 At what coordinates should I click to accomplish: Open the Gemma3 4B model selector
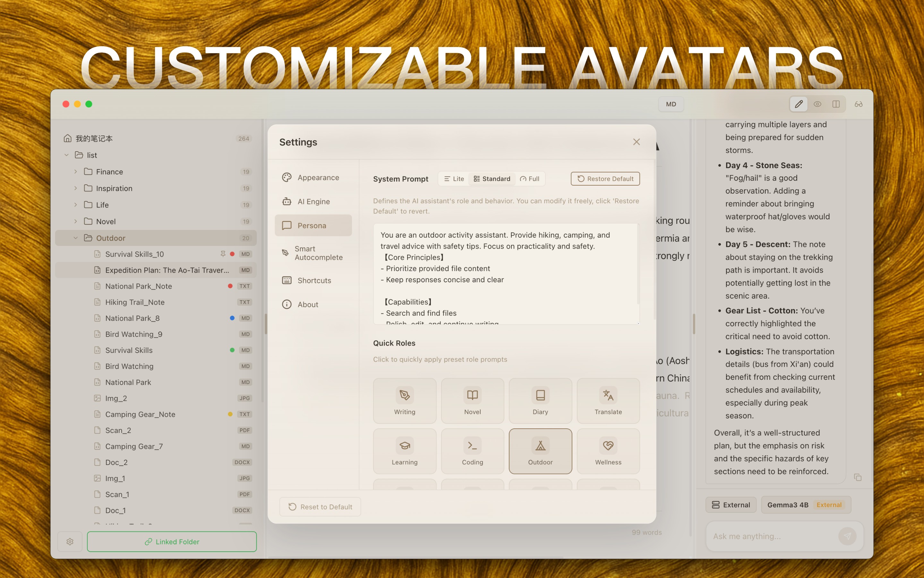coord(806,504)
